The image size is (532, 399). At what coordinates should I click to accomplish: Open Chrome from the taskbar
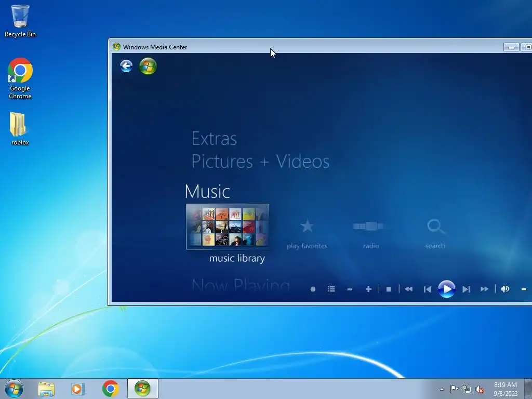(x=110, y=389)
